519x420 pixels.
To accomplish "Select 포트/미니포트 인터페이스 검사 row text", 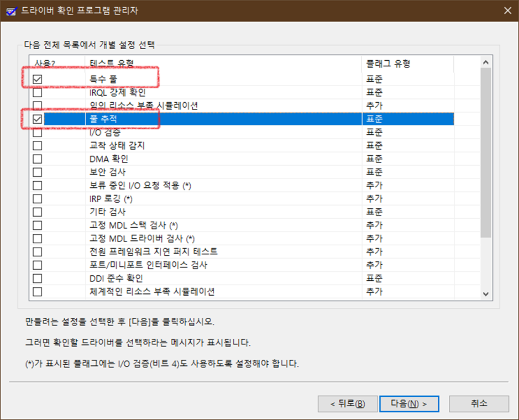I will click(148, 265).
